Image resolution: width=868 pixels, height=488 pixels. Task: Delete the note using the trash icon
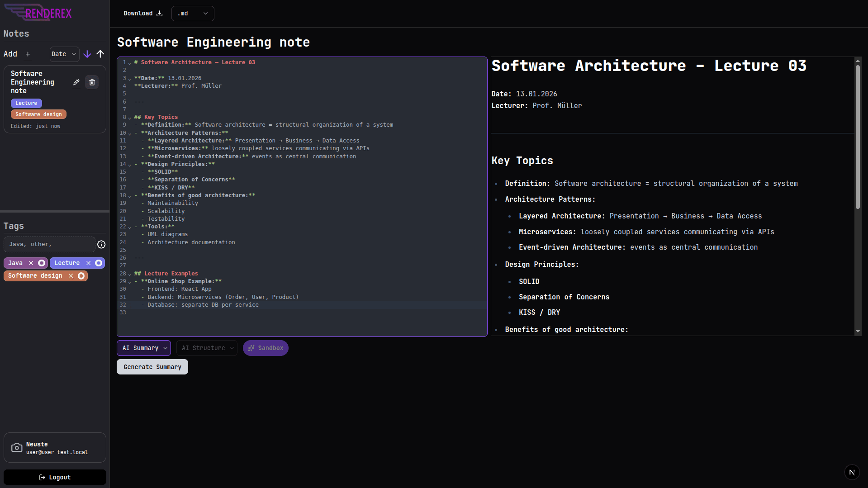(x=92, y=82)
